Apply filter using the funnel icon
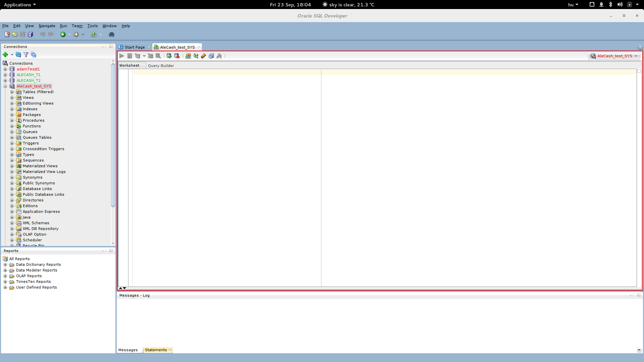This screenshot has width=644, height=362. point(26,55)
